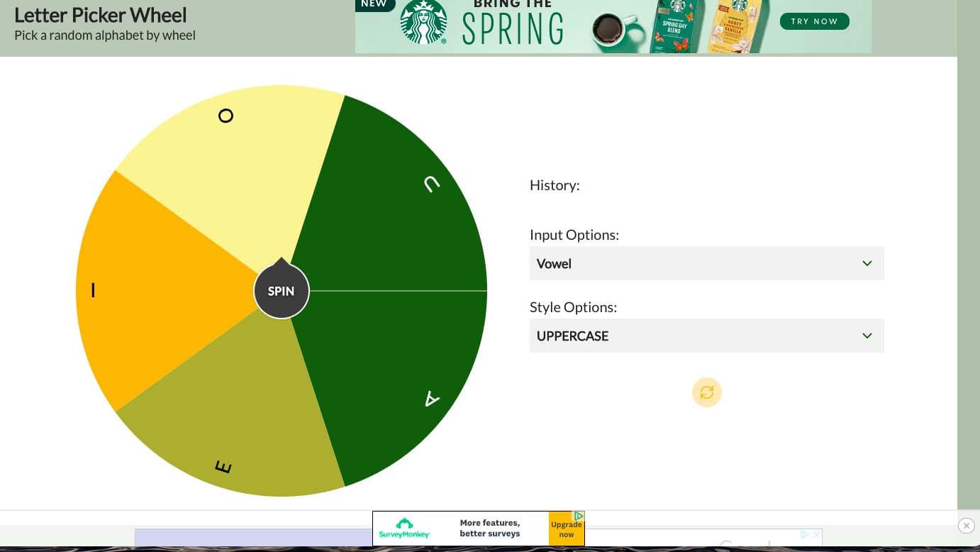Click the History label
Viewport: 980px width, 552px height.
pos(555,184)
